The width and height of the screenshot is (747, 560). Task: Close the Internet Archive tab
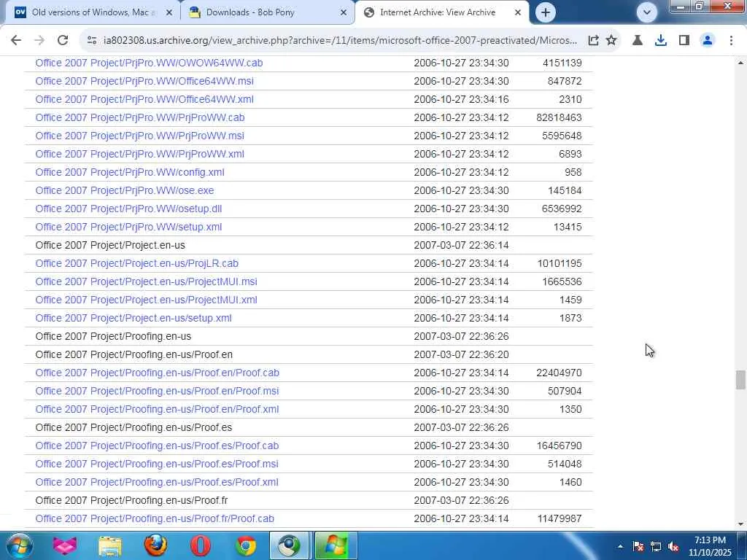[518, 12]
